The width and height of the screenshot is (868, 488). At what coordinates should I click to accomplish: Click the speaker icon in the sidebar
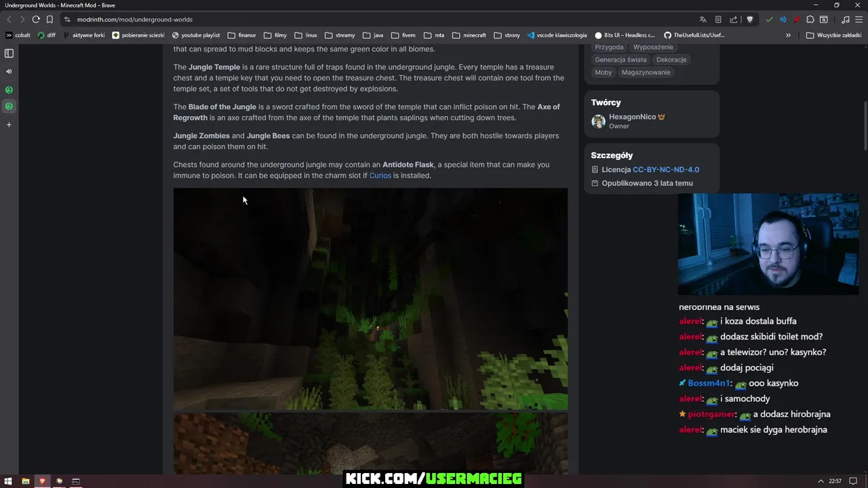tap(9, 71)
